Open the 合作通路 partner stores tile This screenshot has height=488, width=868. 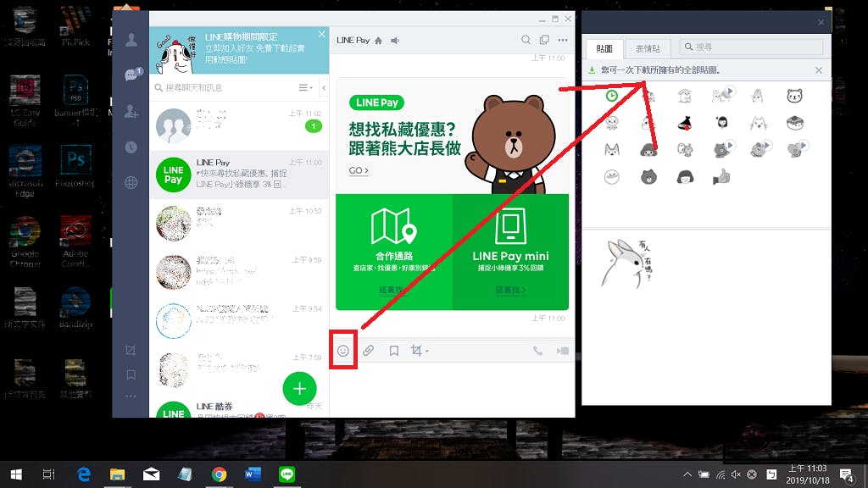click(x=393, y=252)
